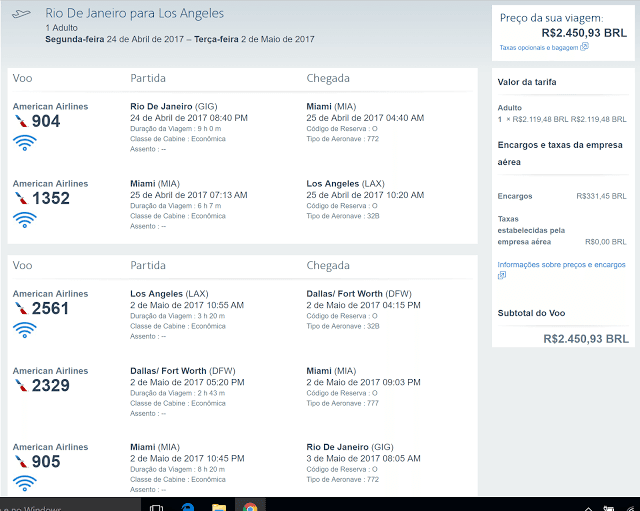Open Task View on the taskbar
Image resolution: width=640 pixels, height=511 pixels.
(x=156, y=507)
